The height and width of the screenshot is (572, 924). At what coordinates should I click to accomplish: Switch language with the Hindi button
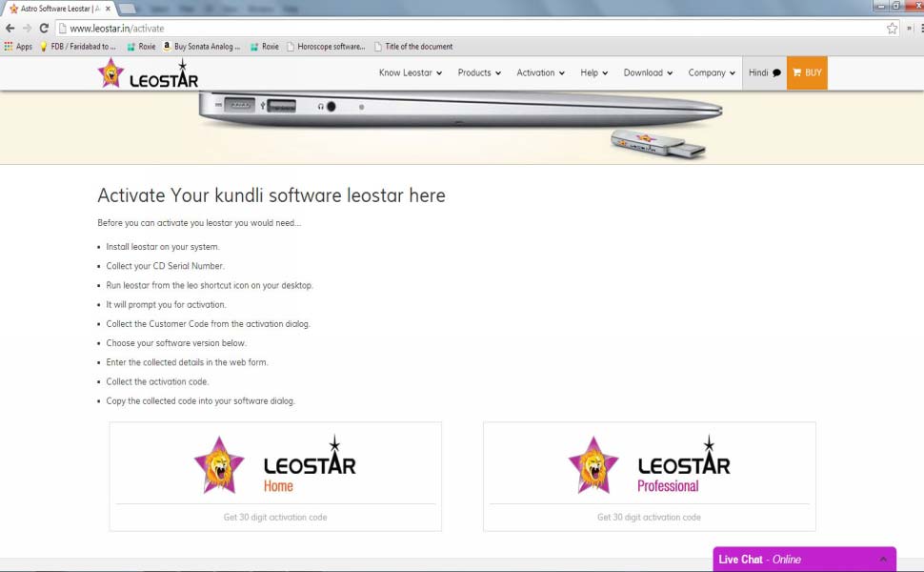point(764,72)
